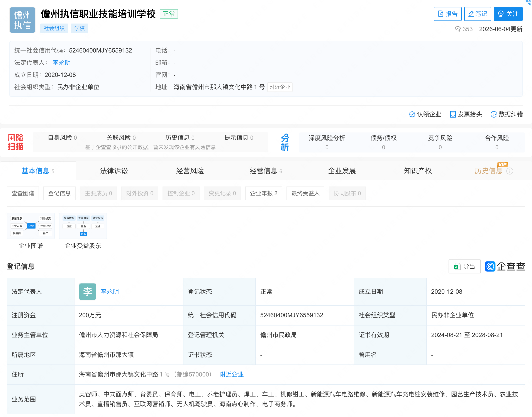The image size is (532, 417).
Task: Click the 发票抬头 invoice icon
Action: (x=453, y=114)
